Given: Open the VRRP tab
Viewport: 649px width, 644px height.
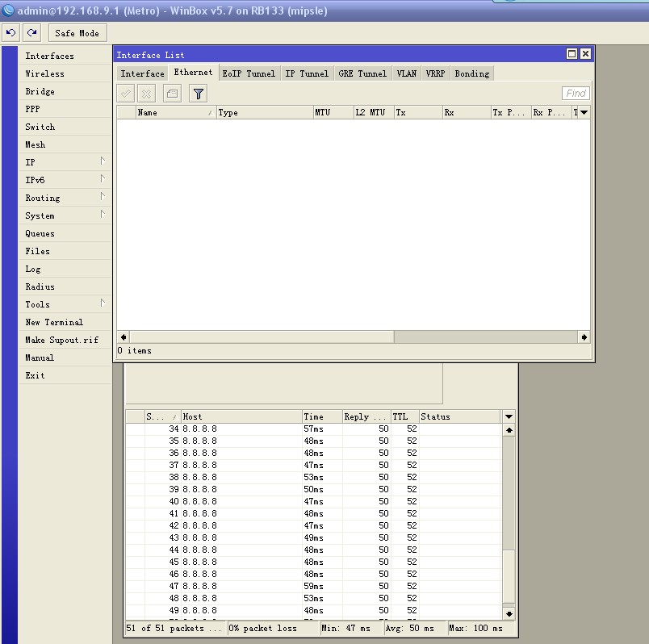Looking at the screenshot, I should (x=435, y=73).
